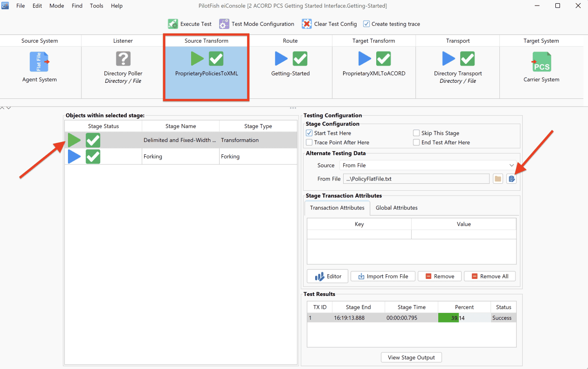Screen dimensions: 588x369
Task: Click the Remove button
Action: point(440,276)
